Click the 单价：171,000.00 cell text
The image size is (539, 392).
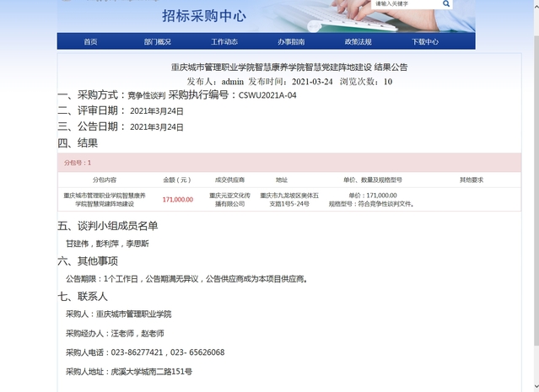(373, 196)
